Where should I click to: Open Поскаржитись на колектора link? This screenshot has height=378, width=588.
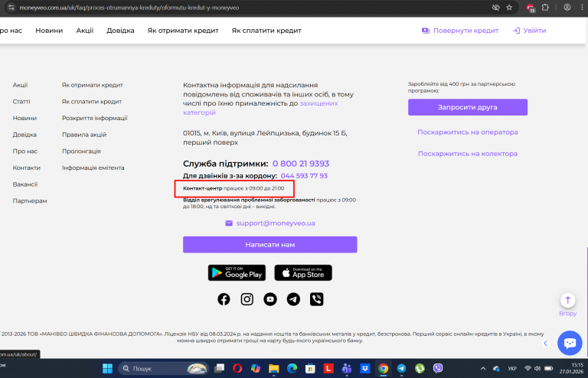[468, 154]
